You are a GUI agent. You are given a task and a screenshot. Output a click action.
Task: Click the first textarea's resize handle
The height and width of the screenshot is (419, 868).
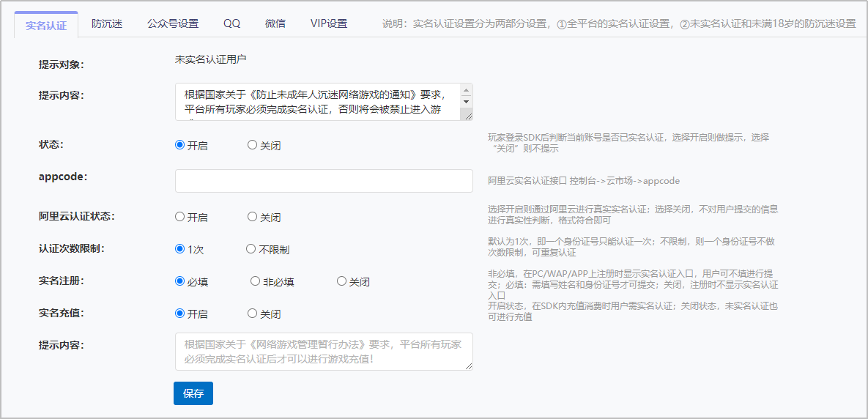468,116
